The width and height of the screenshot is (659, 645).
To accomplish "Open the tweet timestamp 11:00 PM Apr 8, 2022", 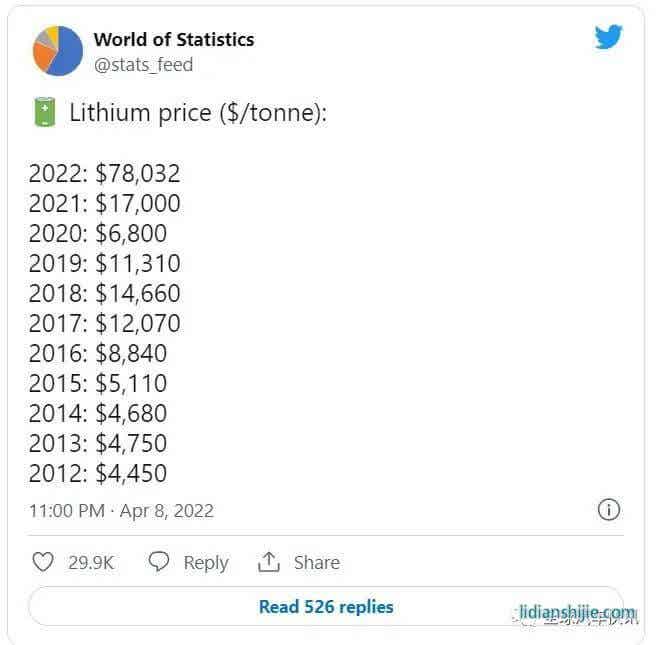I will coord(121,510).
